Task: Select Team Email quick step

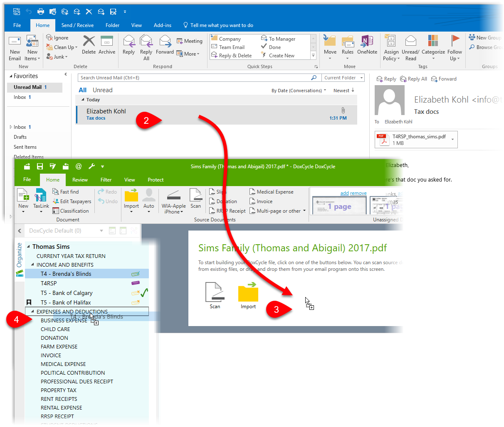Action: 228,47
